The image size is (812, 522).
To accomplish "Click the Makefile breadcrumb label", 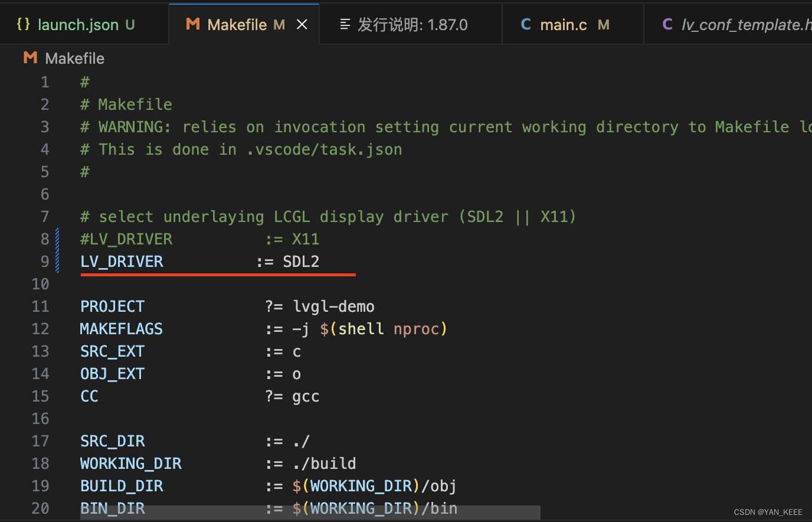I will tap(74, 58).
